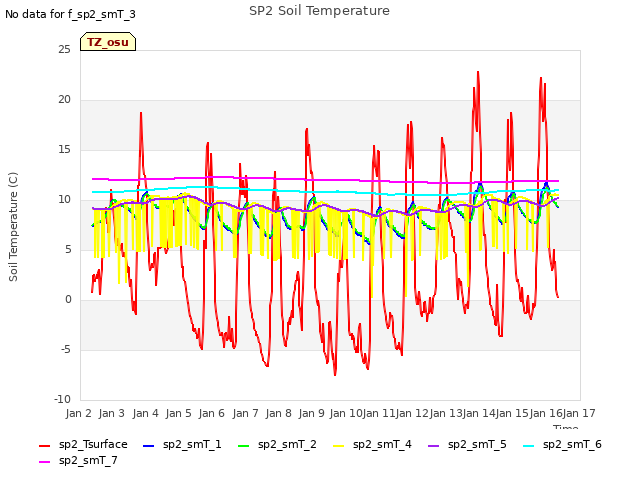Screen dimensions: 640x480
Task: Click the red Tsurface peak on Jan 4
Action: 141,113
